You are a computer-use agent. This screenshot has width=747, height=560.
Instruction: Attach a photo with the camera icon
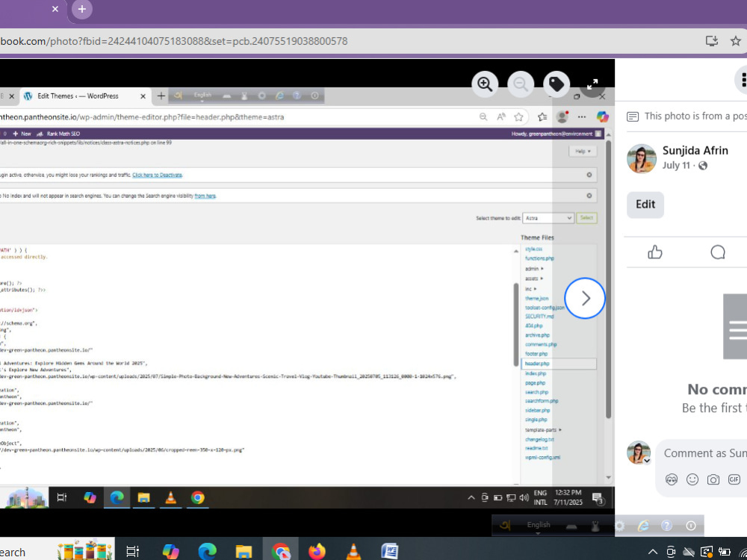click(x=713, y=479)
